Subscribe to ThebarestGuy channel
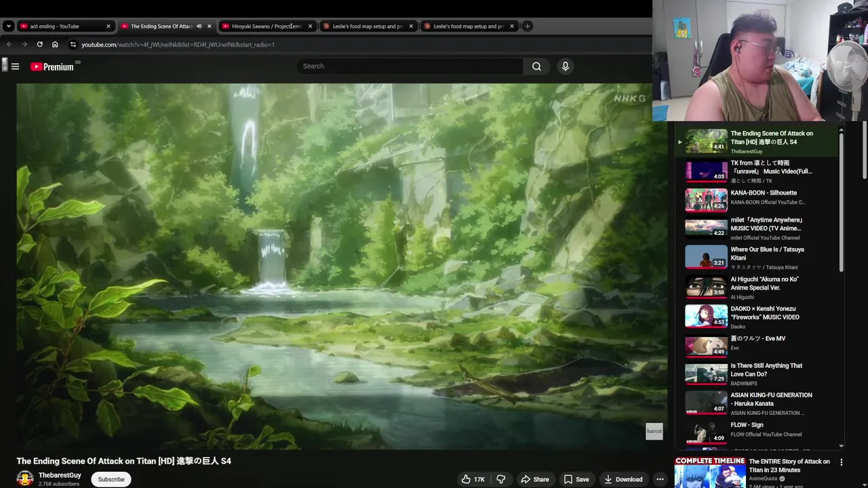This screenshot has height=488, width=868. point(111,479)
